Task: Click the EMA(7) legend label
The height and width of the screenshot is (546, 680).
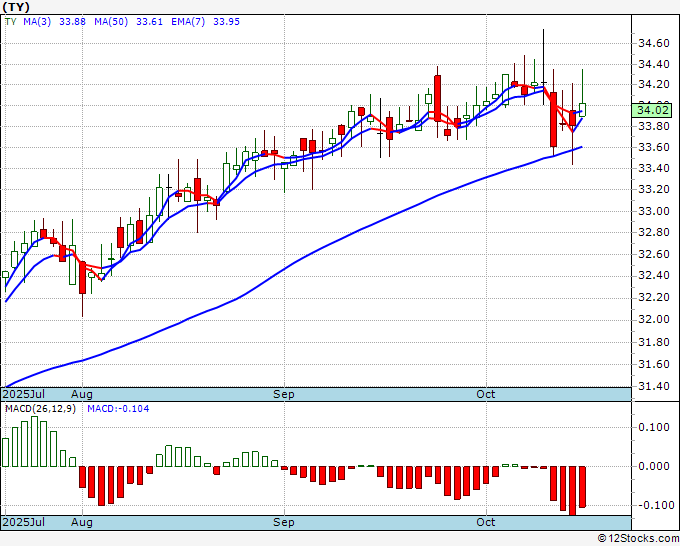Action: coord(188,22)
